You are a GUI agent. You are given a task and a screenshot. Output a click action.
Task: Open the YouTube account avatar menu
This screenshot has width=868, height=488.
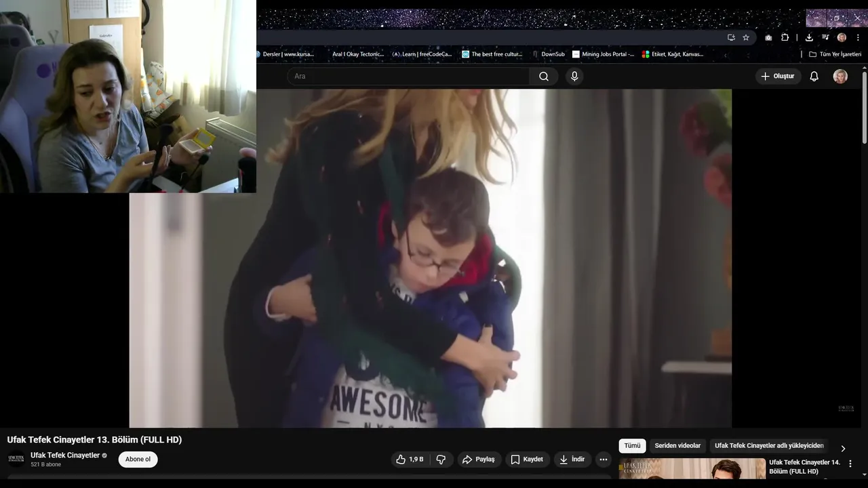[840, 77]
